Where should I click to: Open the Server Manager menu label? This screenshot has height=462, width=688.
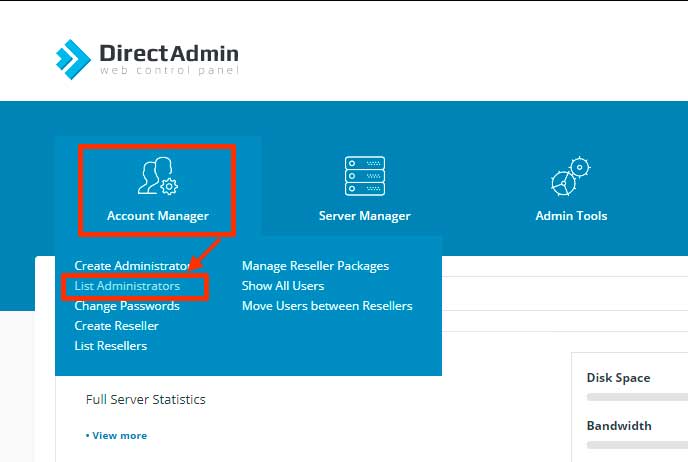point(364,216)
